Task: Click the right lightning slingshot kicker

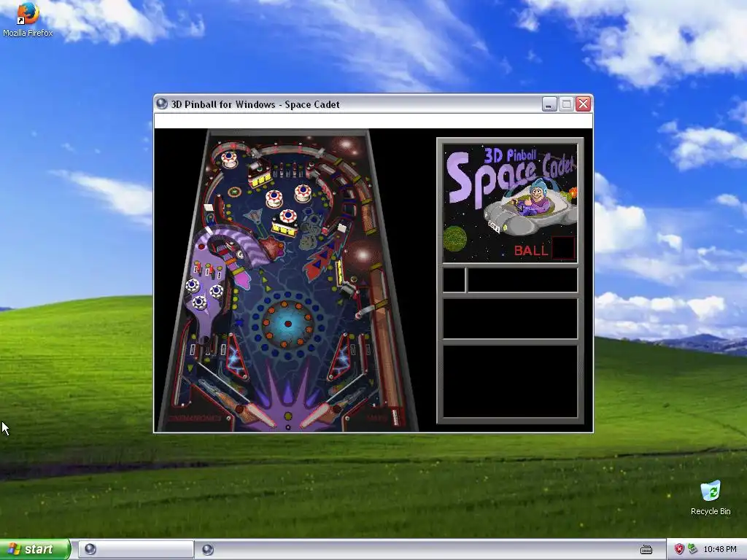Action: coord(340,357)
